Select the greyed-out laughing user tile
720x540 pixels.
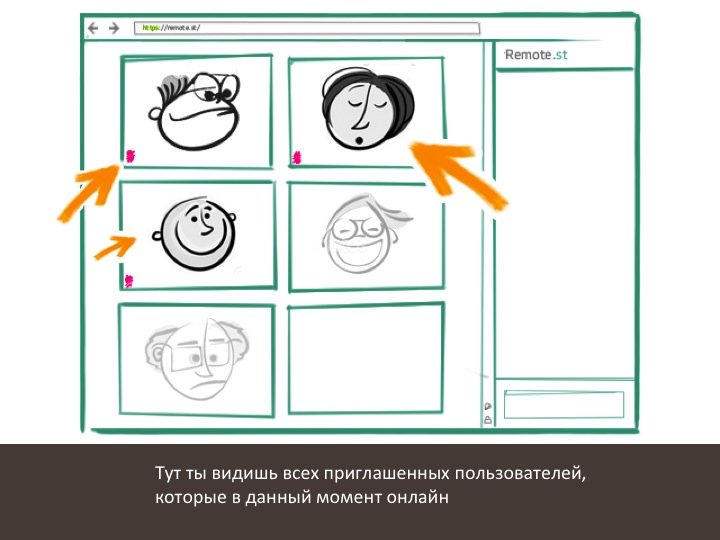(364, 237)
